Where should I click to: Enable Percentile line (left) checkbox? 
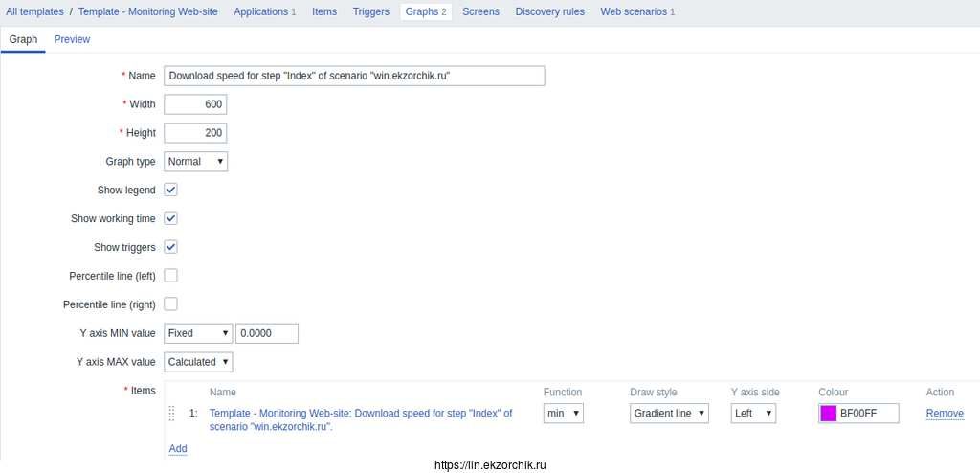(x=171, y=276)
